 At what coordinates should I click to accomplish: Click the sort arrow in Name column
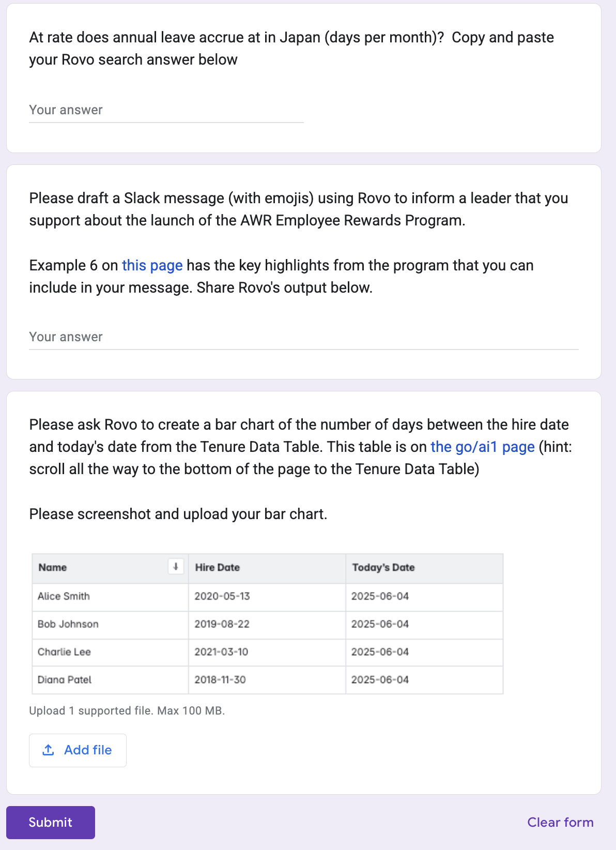[x=176, y=567]
